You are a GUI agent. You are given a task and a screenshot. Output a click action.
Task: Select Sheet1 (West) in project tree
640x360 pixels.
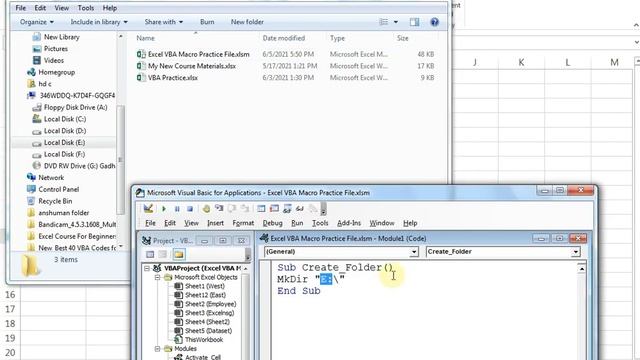(x=204, y=286)
